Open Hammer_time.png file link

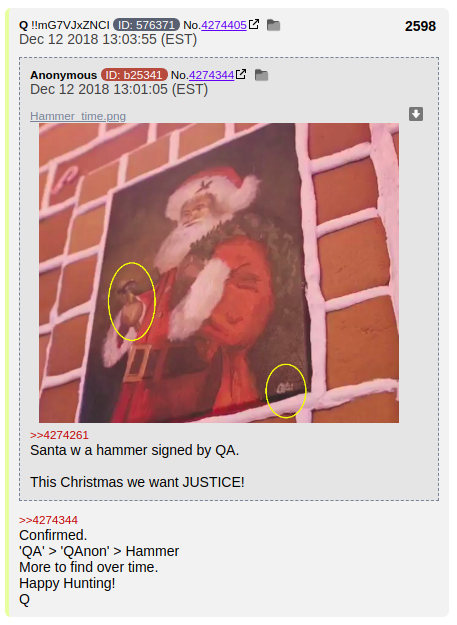[x=78, y=116]
